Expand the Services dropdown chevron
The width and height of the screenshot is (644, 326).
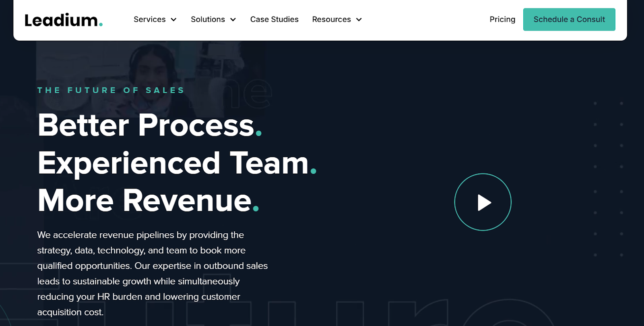[174, 20]
